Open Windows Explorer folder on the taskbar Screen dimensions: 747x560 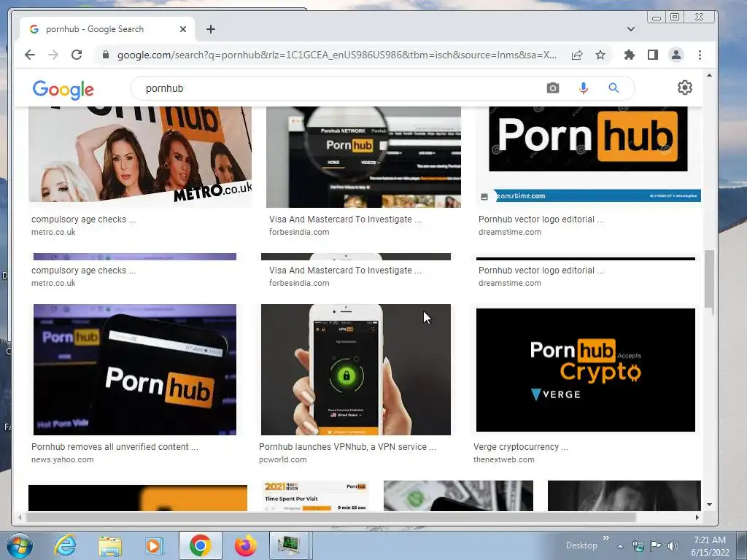click(x=111, y=545)
